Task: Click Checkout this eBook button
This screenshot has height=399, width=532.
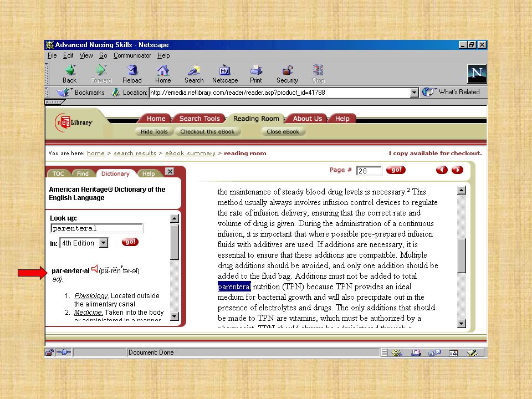Action: click(x=207, y=132)
